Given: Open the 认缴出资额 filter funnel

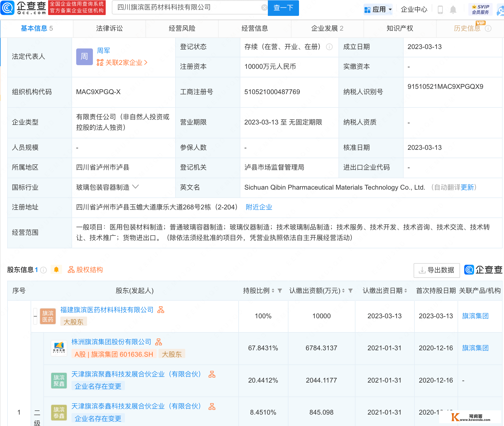Looking at the screenshot, I should point(350,290).
